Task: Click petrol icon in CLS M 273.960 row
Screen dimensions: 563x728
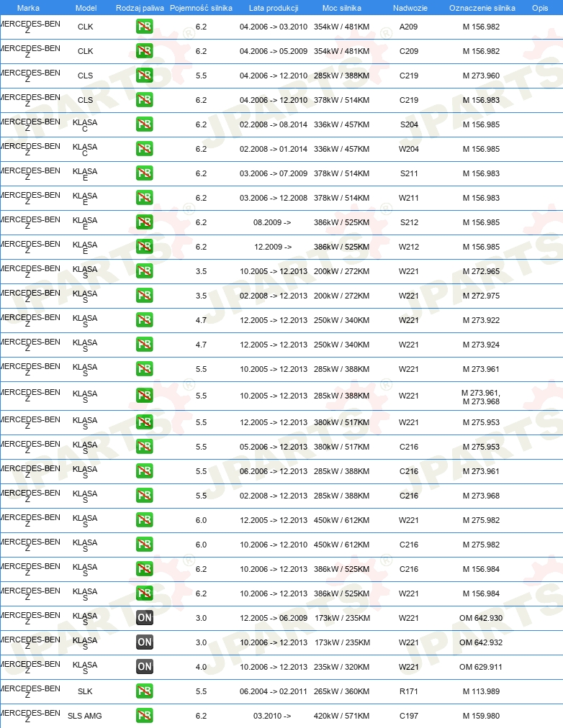Action: (x=145, y=76)
